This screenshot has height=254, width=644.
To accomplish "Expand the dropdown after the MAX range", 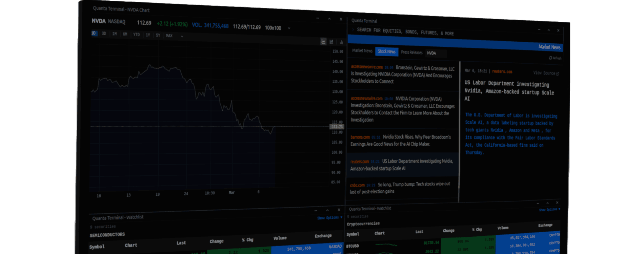I will coord(182,36).
